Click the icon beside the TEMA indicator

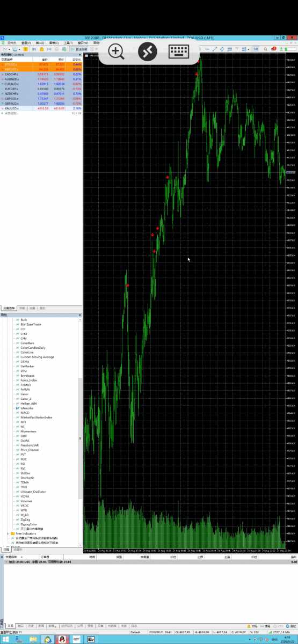coord(17,482)
